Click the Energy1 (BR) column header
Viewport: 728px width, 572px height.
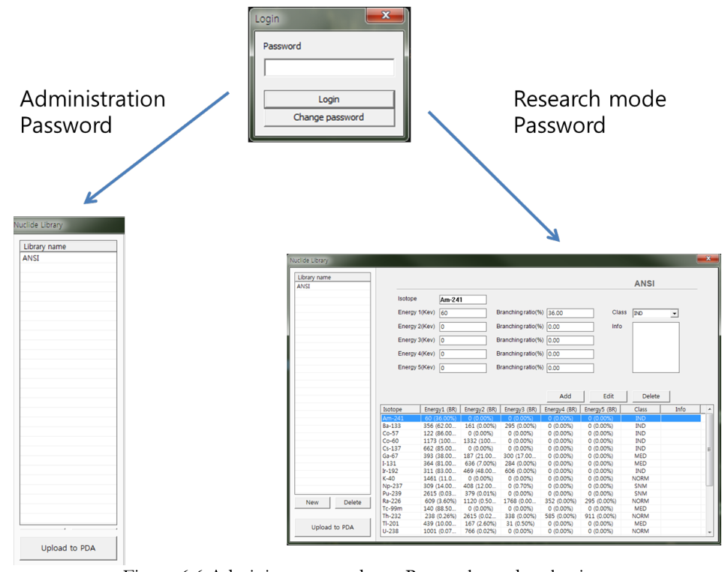point(441,410)
